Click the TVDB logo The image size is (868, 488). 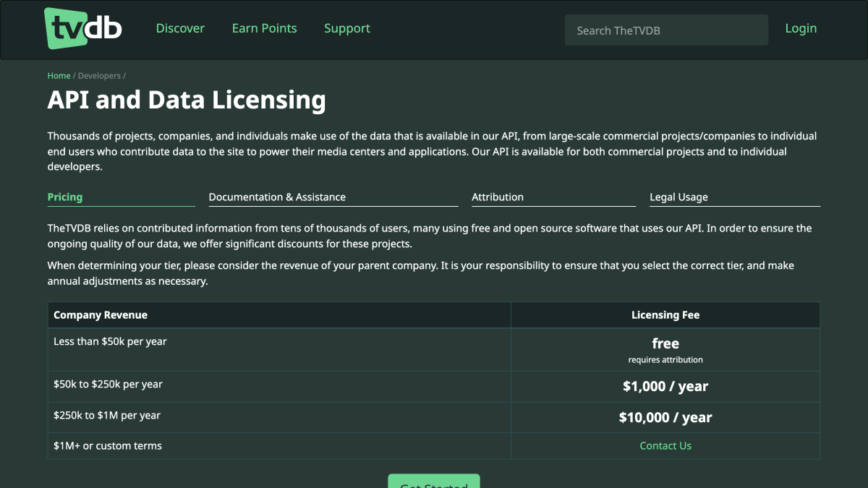83,29
